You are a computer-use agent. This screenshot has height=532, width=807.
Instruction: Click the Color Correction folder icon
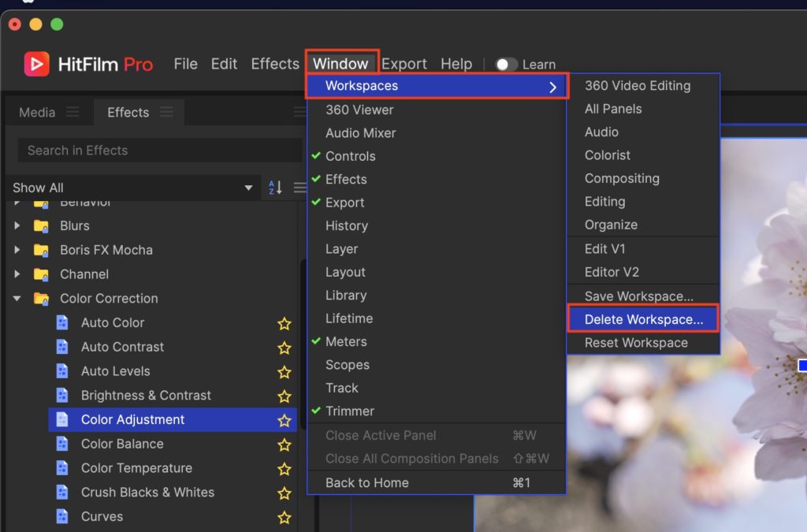point(41,298)
